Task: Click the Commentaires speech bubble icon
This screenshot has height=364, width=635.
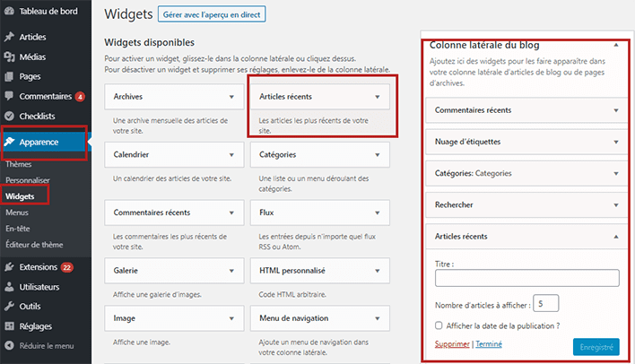Action: (x=9, y=96)
